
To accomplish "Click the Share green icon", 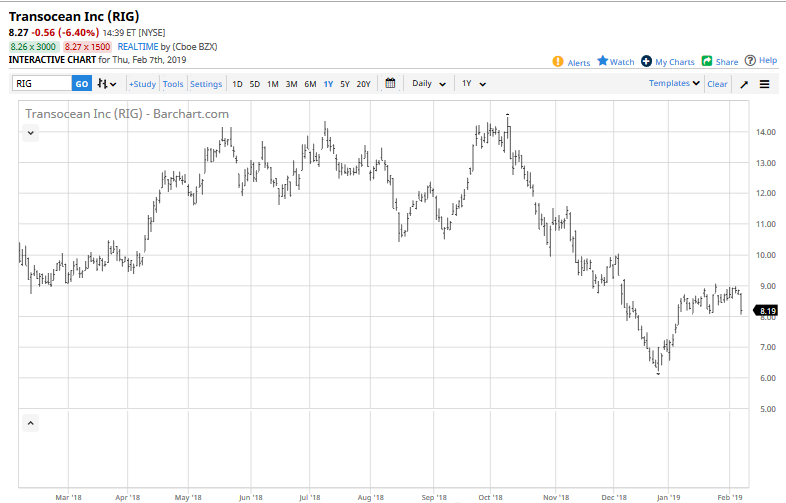I will [x=707, y=61].
